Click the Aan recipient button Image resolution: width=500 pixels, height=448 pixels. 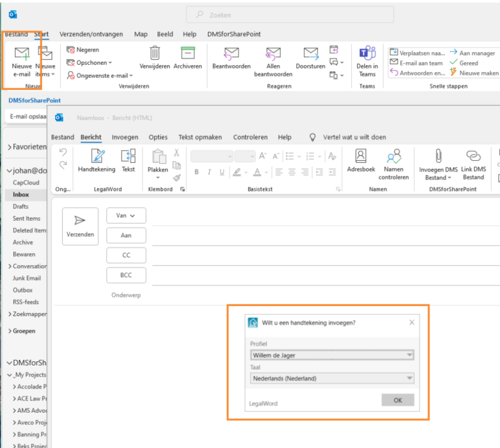[x=126, y=236]
